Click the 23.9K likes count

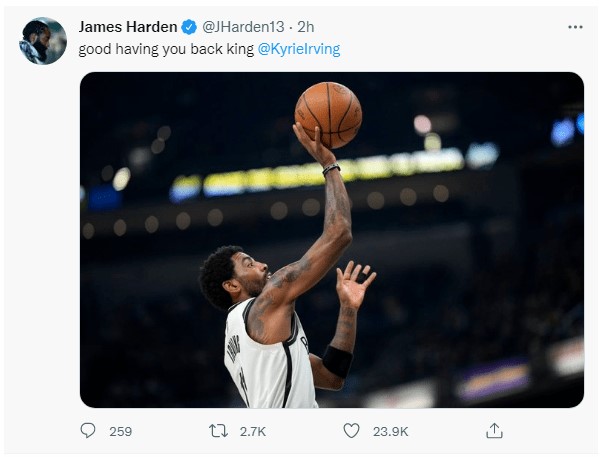tap(391, 432)
